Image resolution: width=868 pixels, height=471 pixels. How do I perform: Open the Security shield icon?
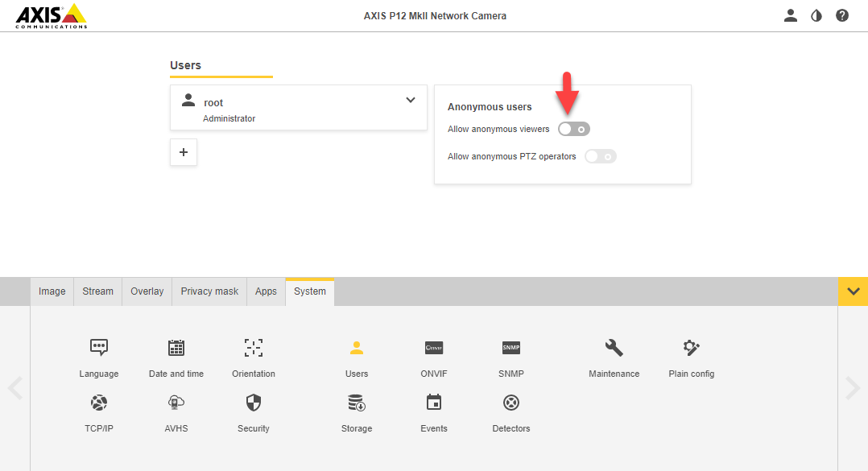click(x=254, y=403)
